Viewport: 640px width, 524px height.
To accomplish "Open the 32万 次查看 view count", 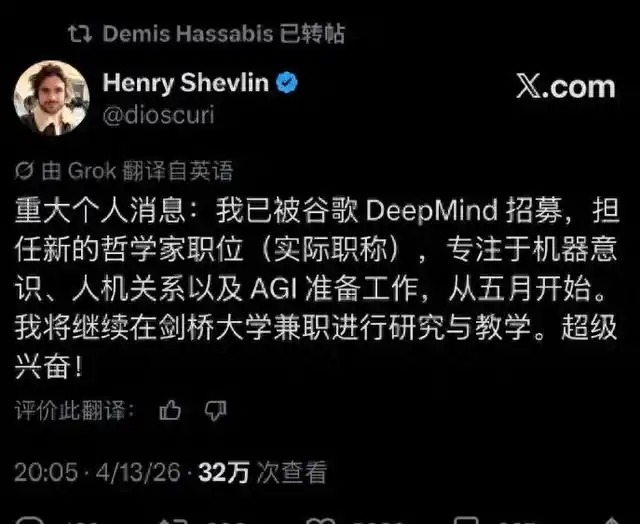I will pos(262,473).
